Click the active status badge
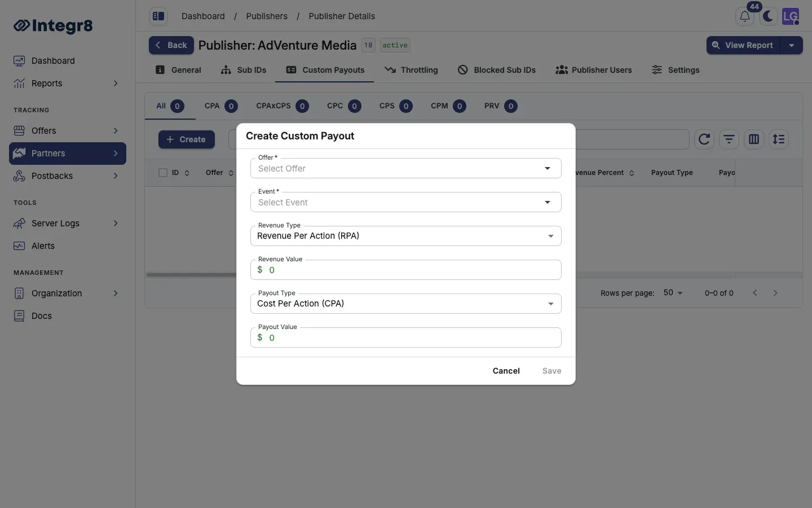 [395, 45]
